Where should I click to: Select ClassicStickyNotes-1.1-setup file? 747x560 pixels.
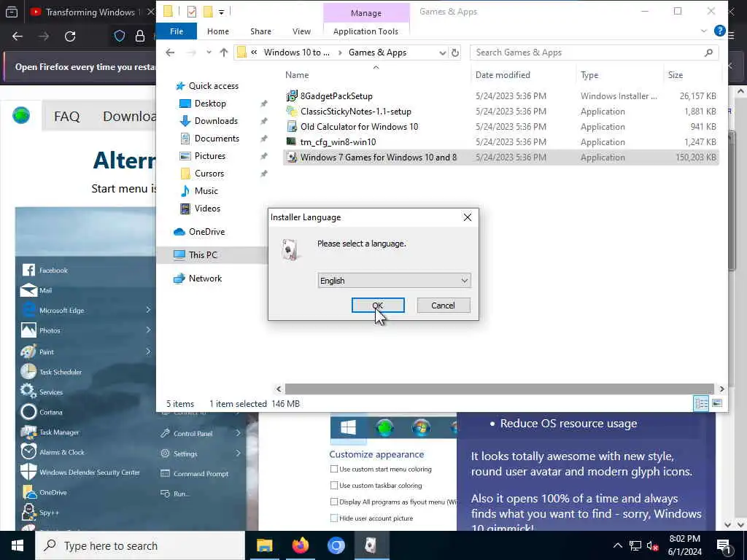pos(355,112)
